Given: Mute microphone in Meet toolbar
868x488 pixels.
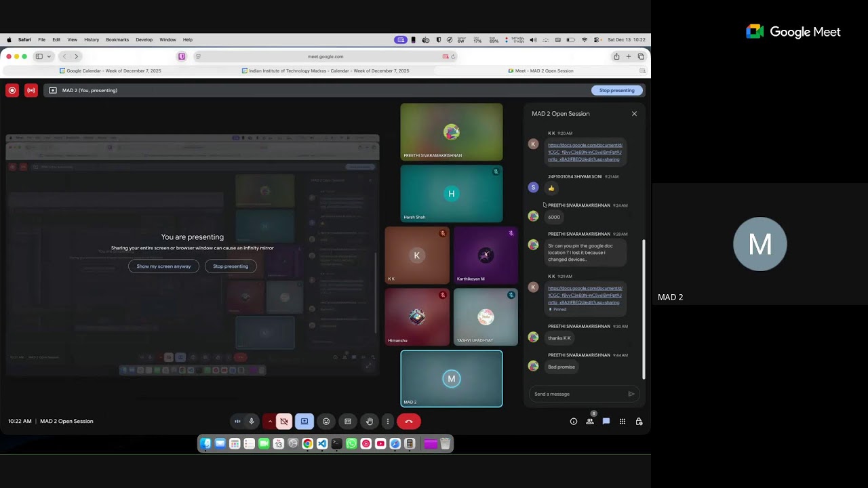Looking at the screenshot, I should pos(252,422).
